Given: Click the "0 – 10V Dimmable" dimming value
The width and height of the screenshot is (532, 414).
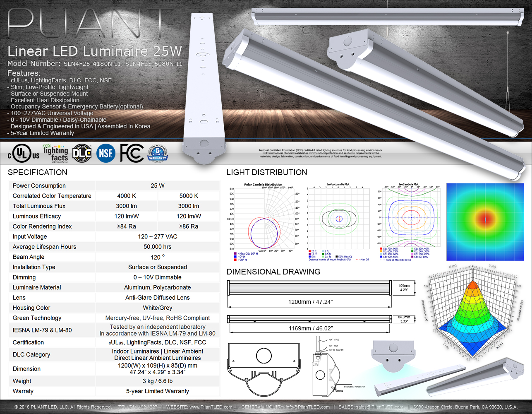Looking at the screenshot, I should click(x=158, y=277).
